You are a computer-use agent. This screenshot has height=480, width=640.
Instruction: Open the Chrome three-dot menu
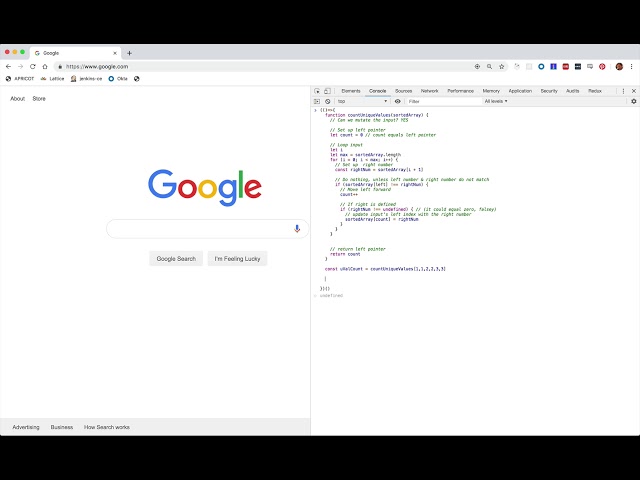(631, 67)
